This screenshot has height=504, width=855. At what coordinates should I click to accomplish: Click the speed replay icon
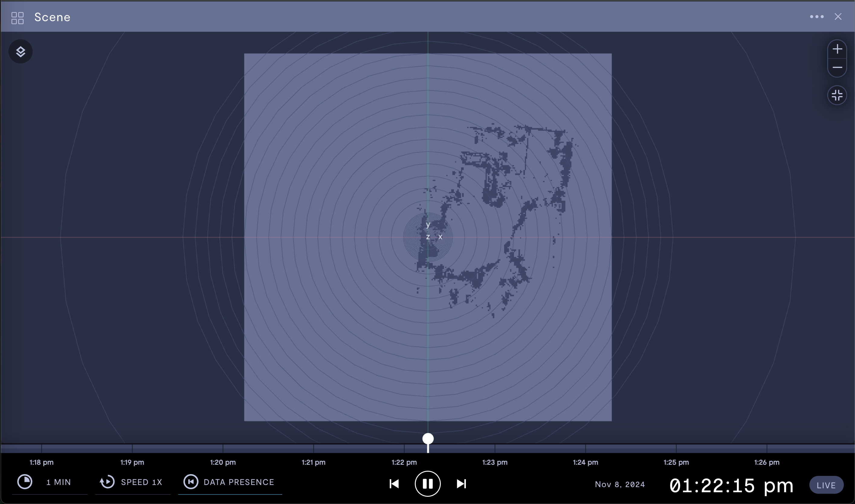pos(107,482)
